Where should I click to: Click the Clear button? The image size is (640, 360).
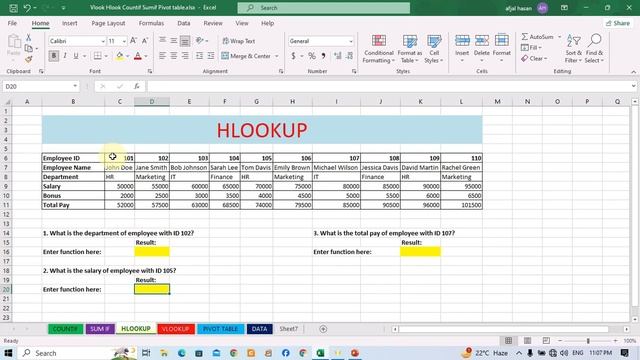(x=534, y=59)
